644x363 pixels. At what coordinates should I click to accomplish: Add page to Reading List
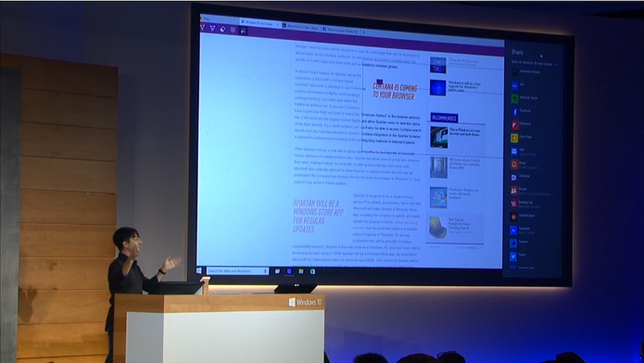pos(514,203)
